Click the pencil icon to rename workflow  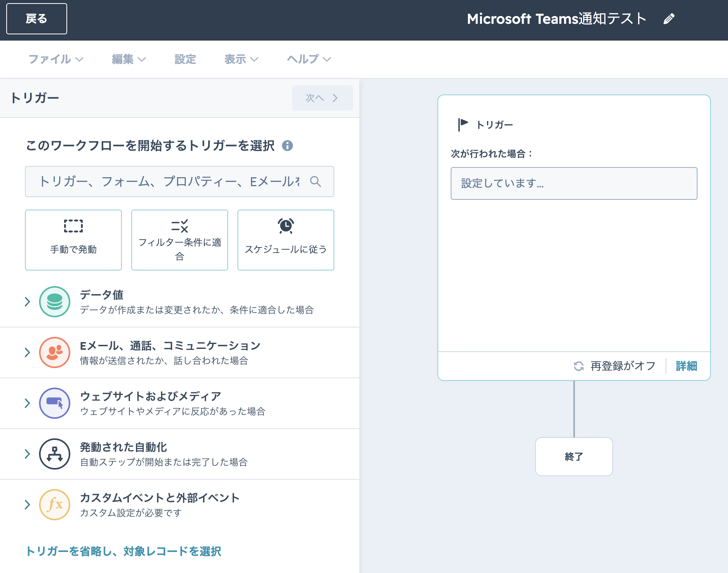point(669,19)
